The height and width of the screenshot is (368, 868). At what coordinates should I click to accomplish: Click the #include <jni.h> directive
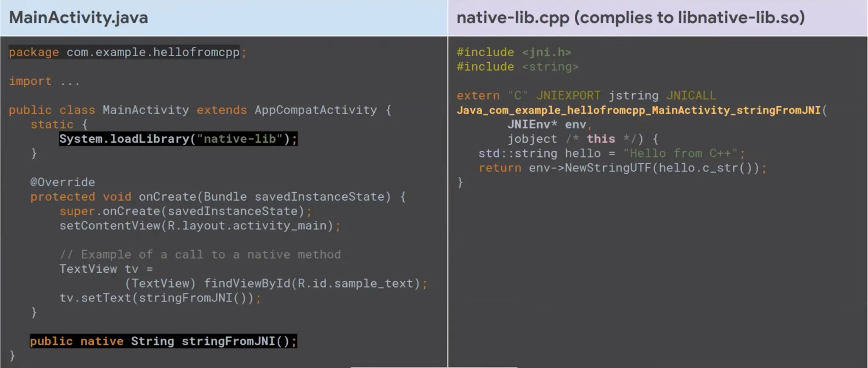point(514,53)
